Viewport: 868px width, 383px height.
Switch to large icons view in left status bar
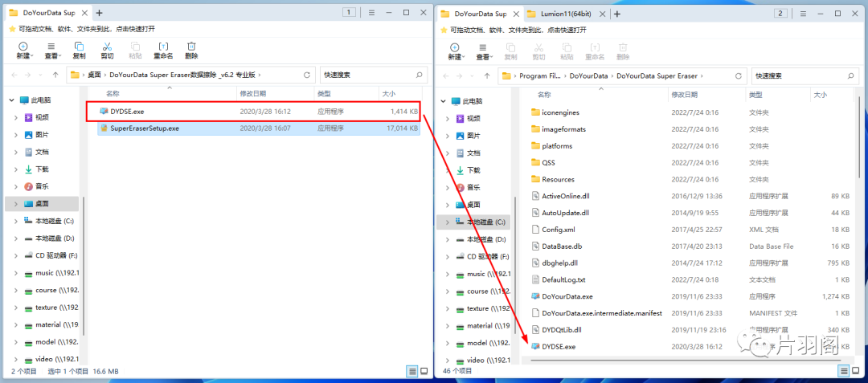424,370
